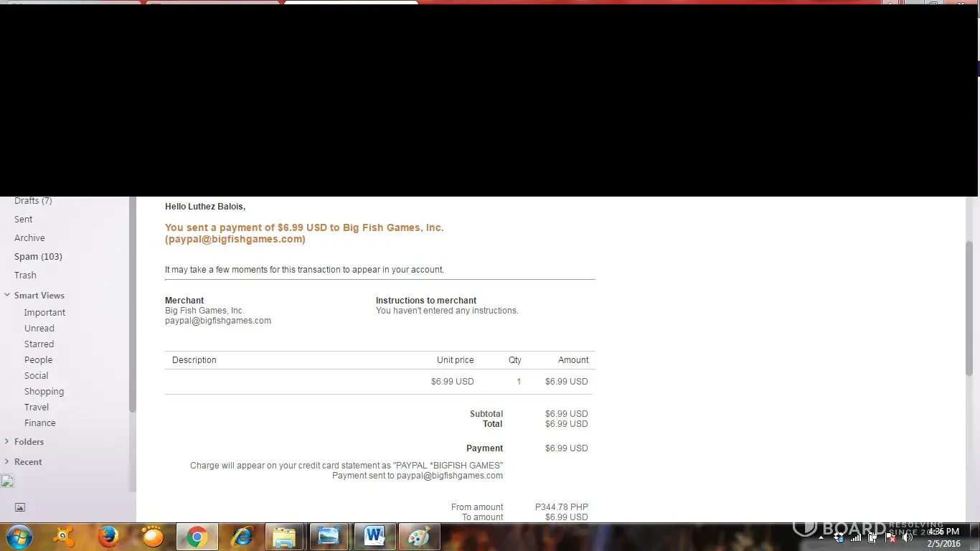Collapse the Smart Views section
Image resolution: width=980 pixels, height=551 pixels.
(x=7, y=295)
